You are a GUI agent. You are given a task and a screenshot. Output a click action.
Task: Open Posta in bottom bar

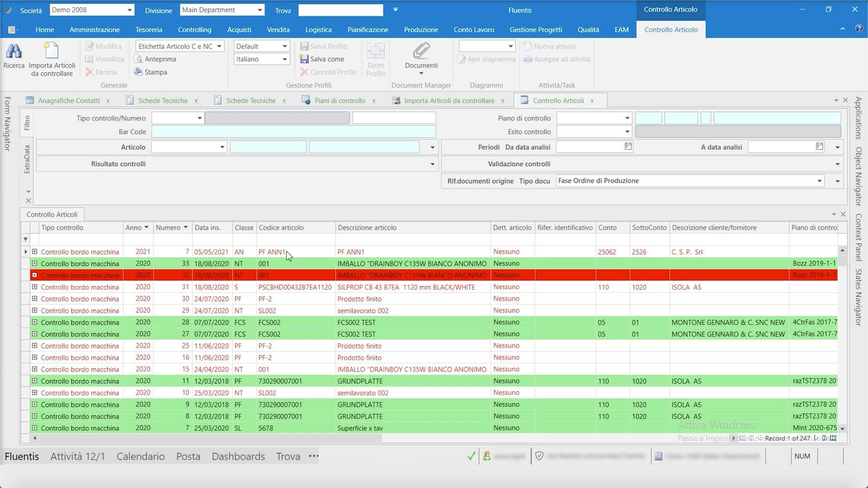click(x=188, y=456)
